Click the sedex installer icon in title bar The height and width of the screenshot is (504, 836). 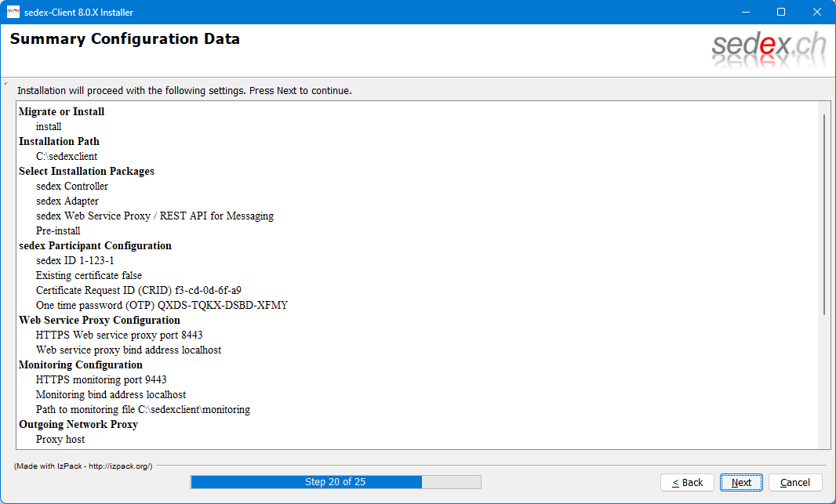pyautogui.click(x=13, y=12)
